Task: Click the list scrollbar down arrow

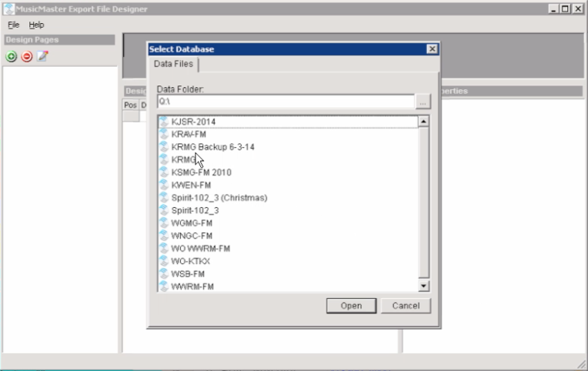Action: [x=423, y=286]
